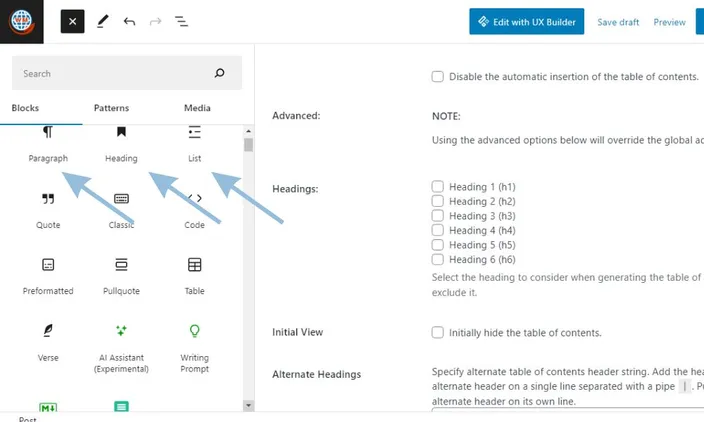The width and height of the screenshot is (704, 422).
Task: Enable Initially hide the table of contents
Action: tap(438, 332)
